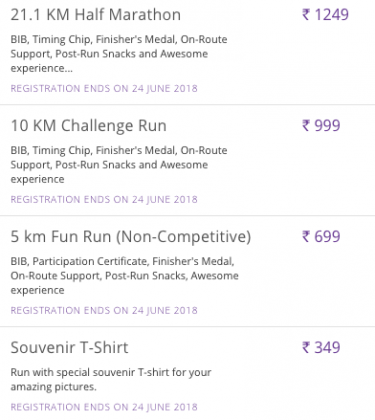Click the rupee symbol beside 1249
The image size is (375, 420).
[x=306, y=15]
